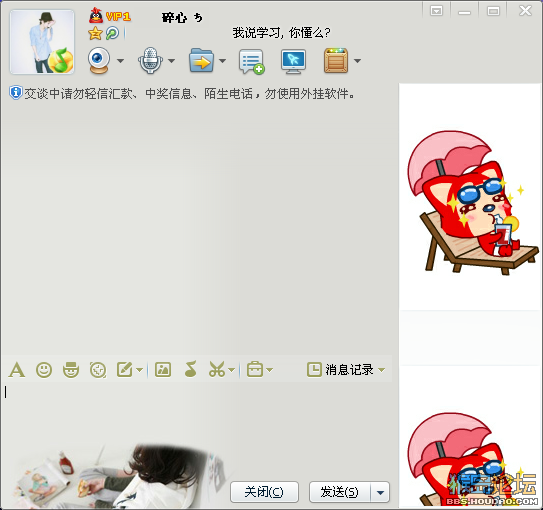Screen dimensions: 543x510
Task: Click the contact's avatar picture
Action: click(42, 42)
